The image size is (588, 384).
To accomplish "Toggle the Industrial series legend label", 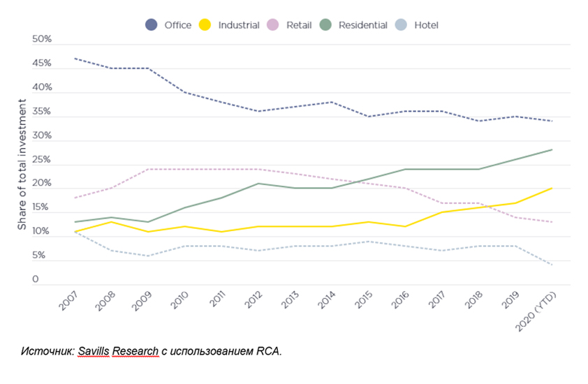I will [x=239, y=25].
